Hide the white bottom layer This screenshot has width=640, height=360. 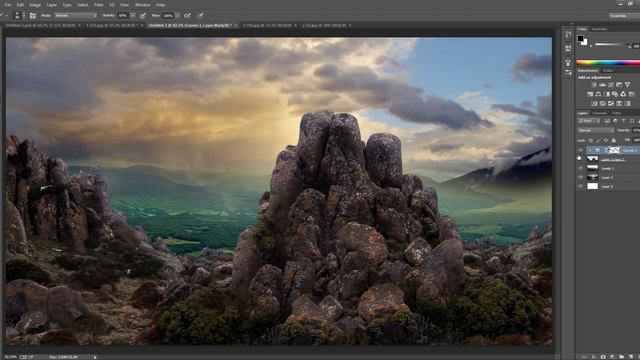coord(580,186)
